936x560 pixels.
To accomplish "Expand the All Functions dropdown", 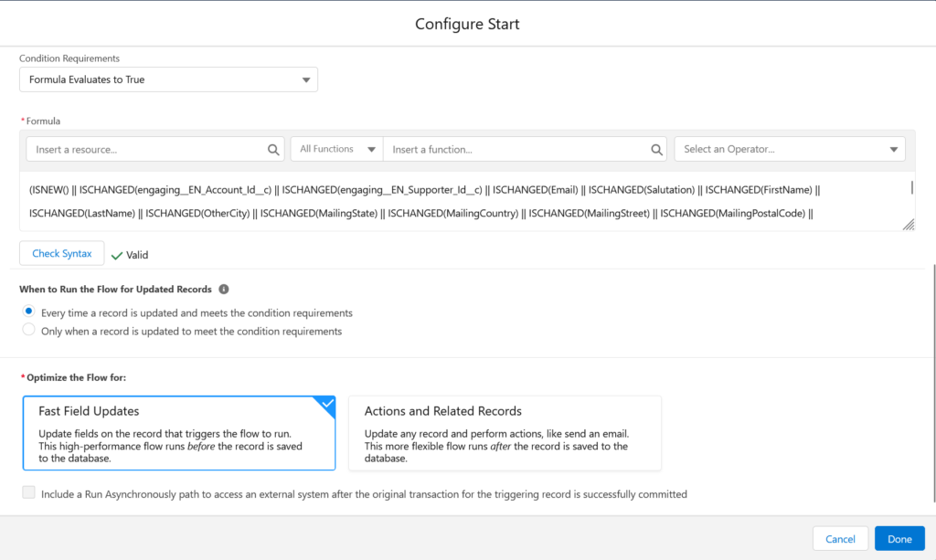I will click(336, 149).
